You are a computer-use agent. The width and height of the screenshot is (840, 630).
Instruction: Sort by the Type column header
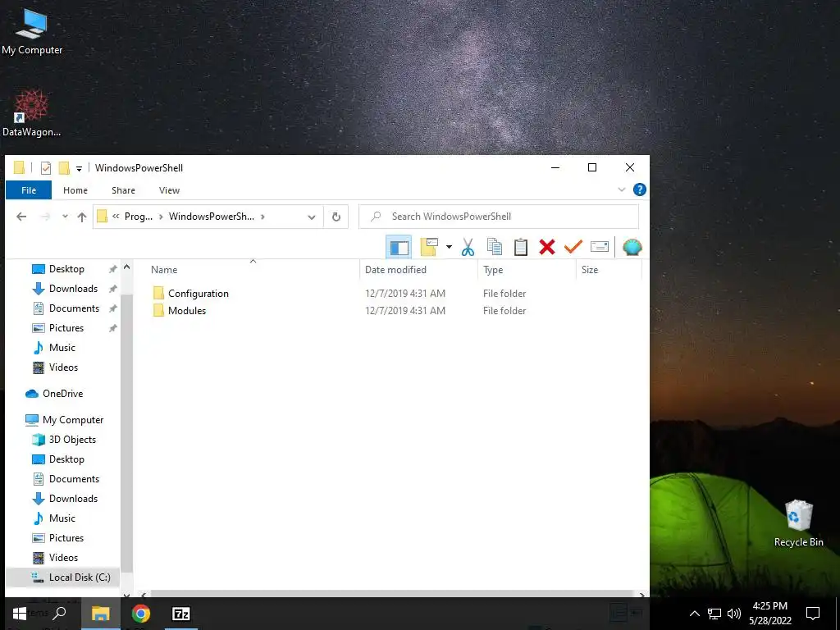click(493, 269)
